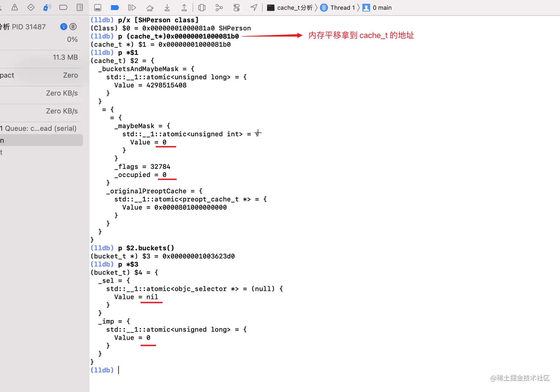The height and width of the screenshot is (392, 560).
Task: Open the Report navigator icon
Action: (80, 7)
